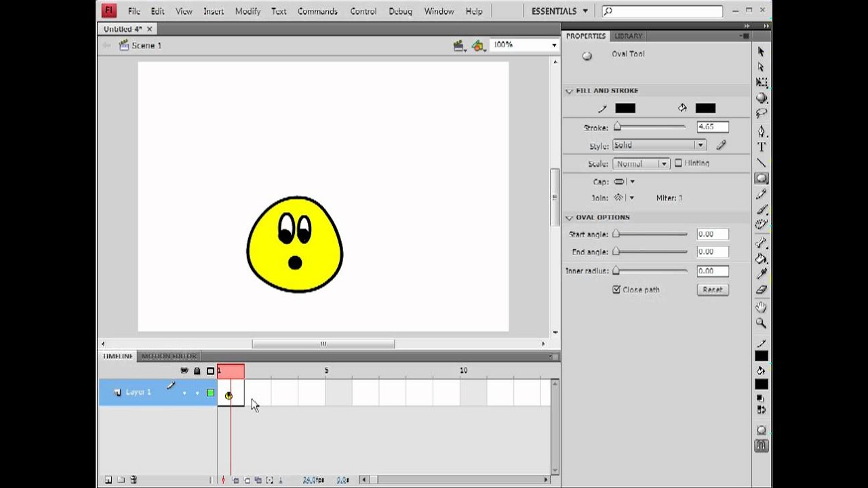The height and width of the screenshot is (488, 868).
Task: Open the Insert menu
Action: click(x=214, y=12)
